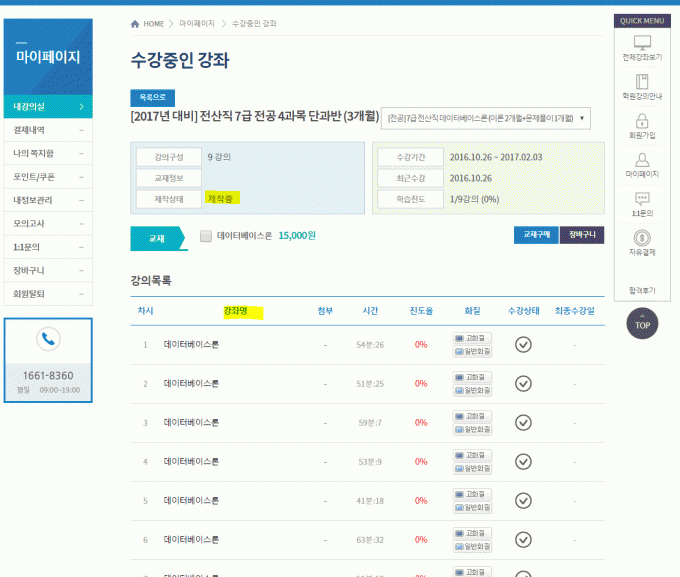Click the 1:1문의 speech bubble icon
This screenshot has height=577, width=680.
642,198
